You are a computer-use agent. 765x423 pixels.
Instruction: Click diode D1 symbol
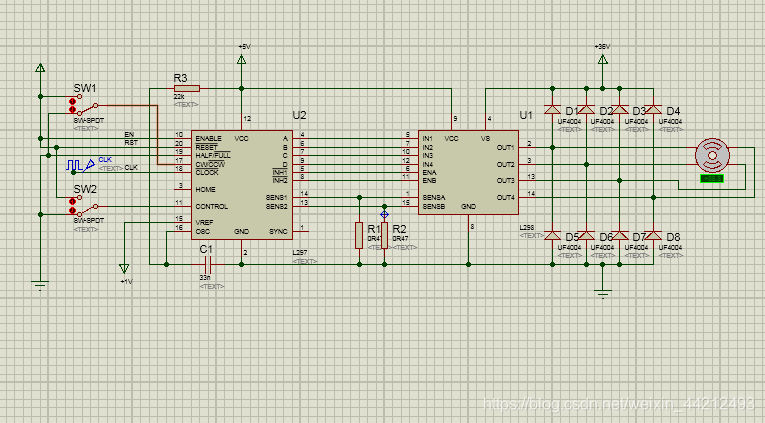[552, 110]
